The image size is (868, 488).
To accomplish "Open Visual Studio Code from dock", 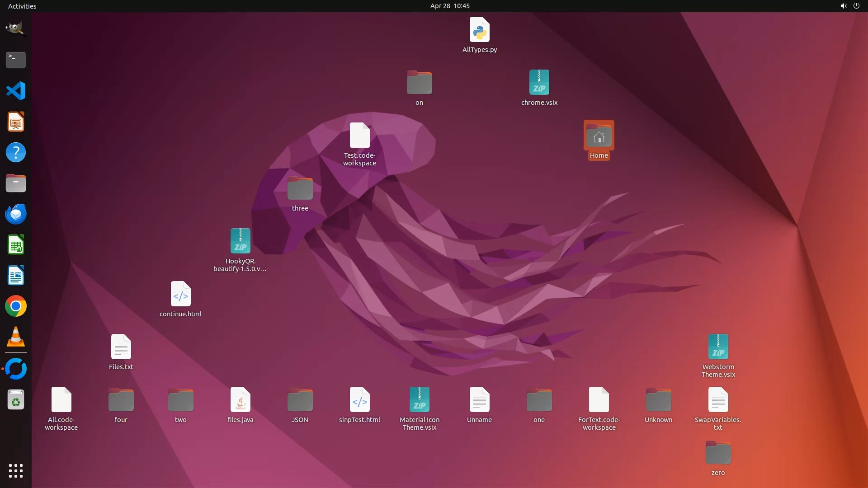I will (16, 91).
